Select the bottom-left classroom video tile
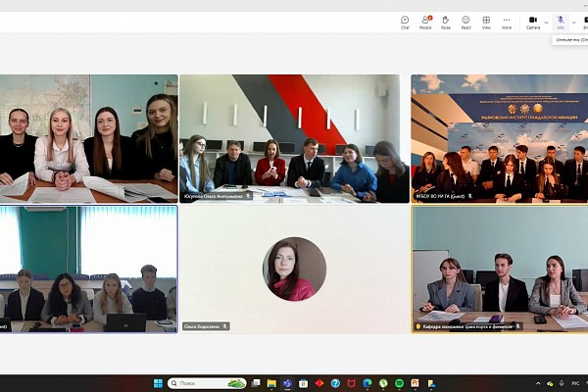This screenshot has width=588, height=392. pyautogui.click(x=89, y=269)
